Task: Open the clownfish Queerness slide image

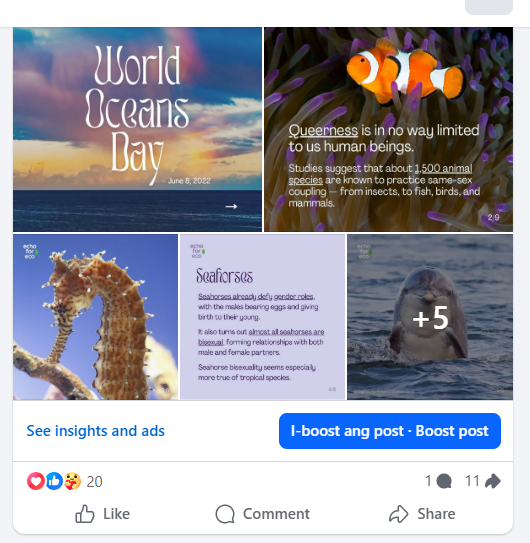Action: (x=388, y=129)
